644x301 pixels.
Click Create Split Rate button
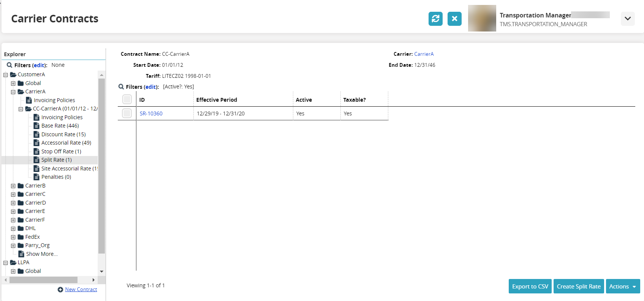579,286
